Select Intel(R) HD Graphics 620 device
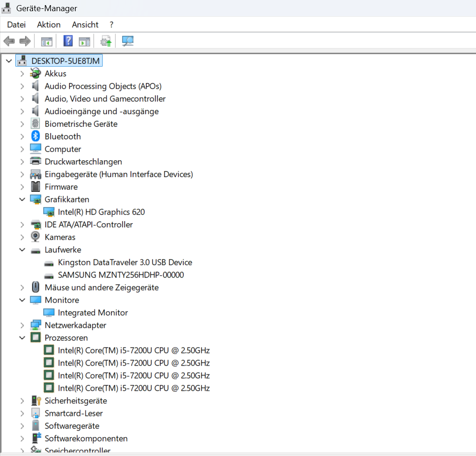 pyautogui.click(x=101, y=212)
